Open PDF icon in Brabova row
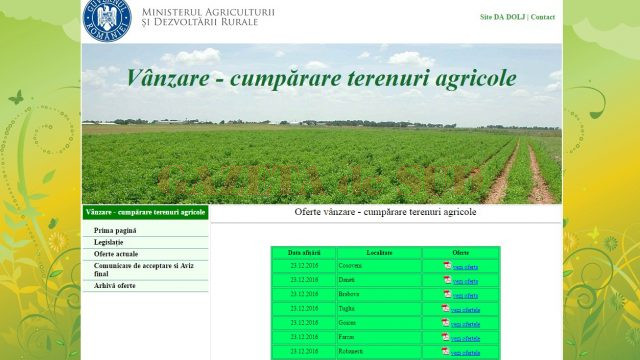 pos(447,294)
